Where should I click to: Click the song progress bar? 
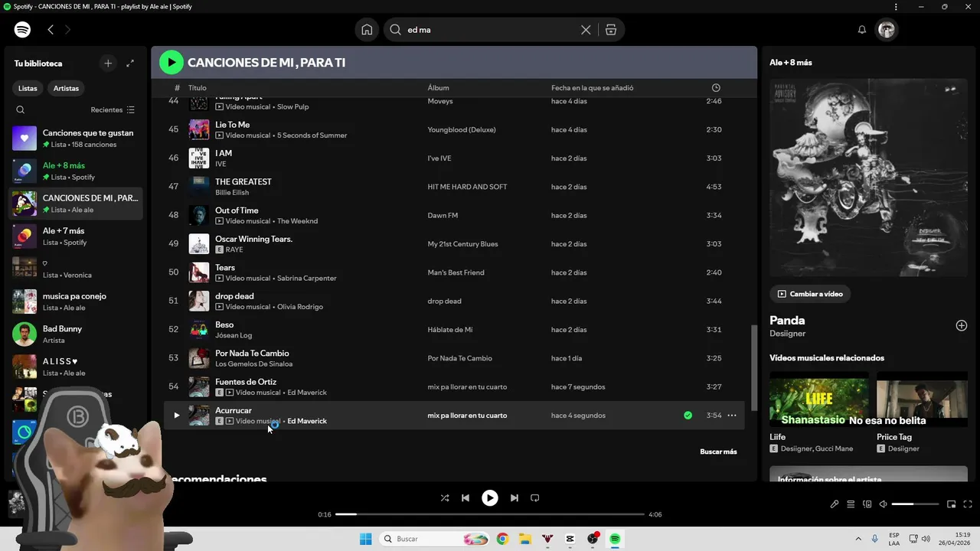[490, 514]
